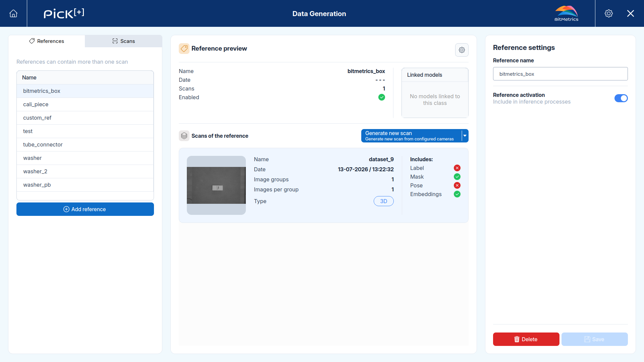Open the header settings gear
The height and width of the screenshot is (362, 644).
(609, 13)
